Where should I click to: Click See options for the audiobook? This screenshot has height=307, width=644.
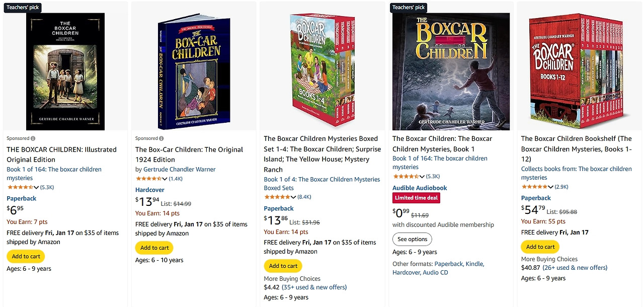pyautogui.click(x=412, y=239)
